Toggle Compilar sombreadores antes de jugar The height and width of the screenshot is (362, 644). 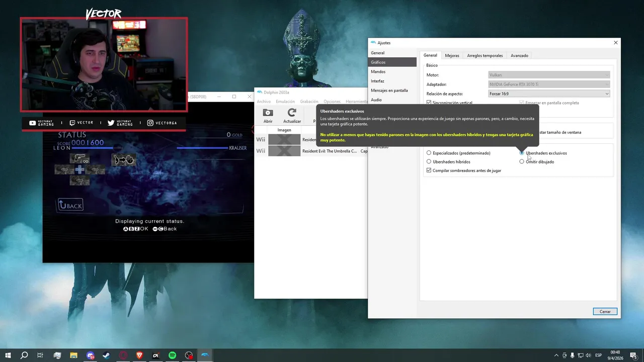coord(429,170)
